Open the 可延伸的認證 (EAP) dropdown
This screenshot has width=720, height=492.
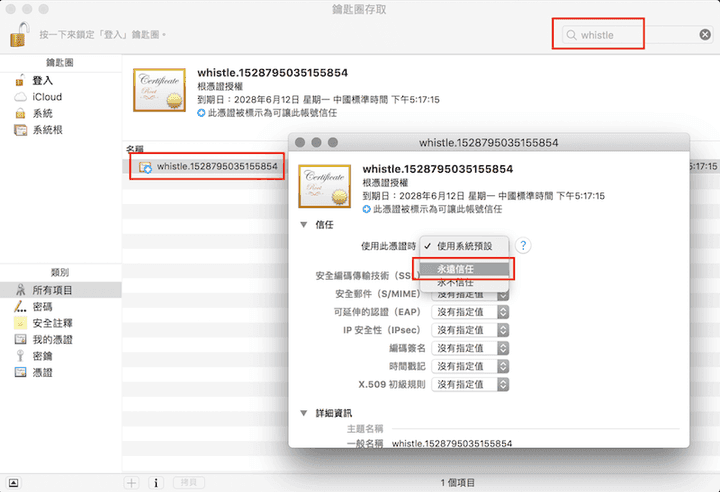click(470, 312)
